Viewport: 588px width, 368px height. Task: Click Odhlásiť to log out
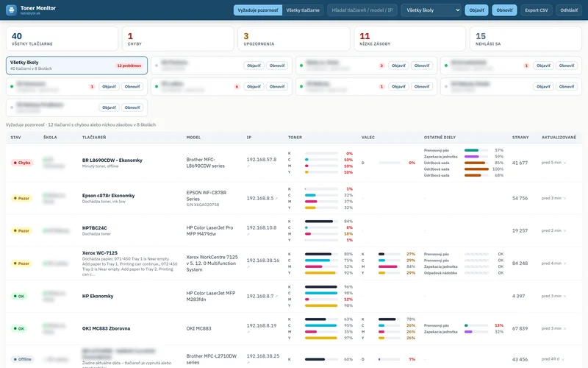[x=569, y=10]
